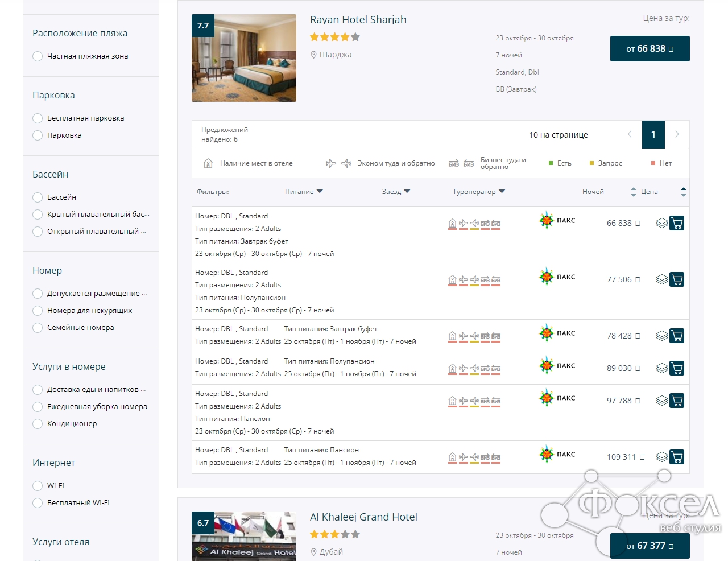Viewport: 728px width, 561px height.
Task: Click the 7.7 rating badge
Action: [203, 26]
